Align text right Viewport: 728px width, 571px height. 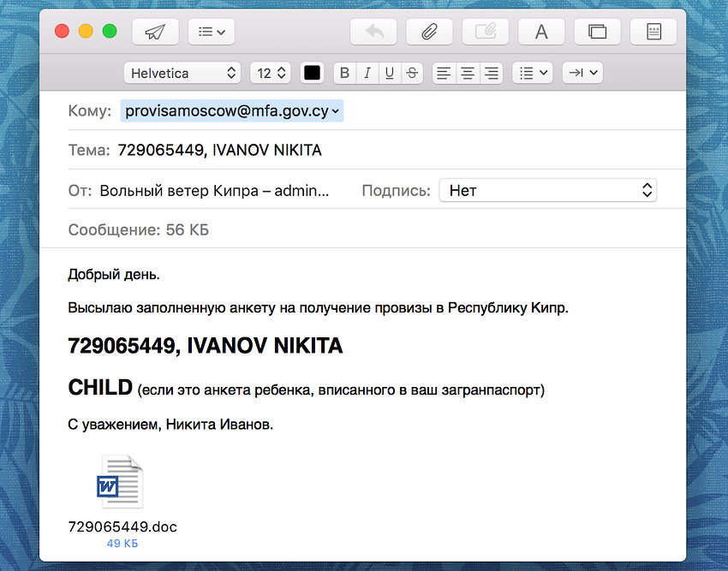pyautogui.click(x=492, y=73)
